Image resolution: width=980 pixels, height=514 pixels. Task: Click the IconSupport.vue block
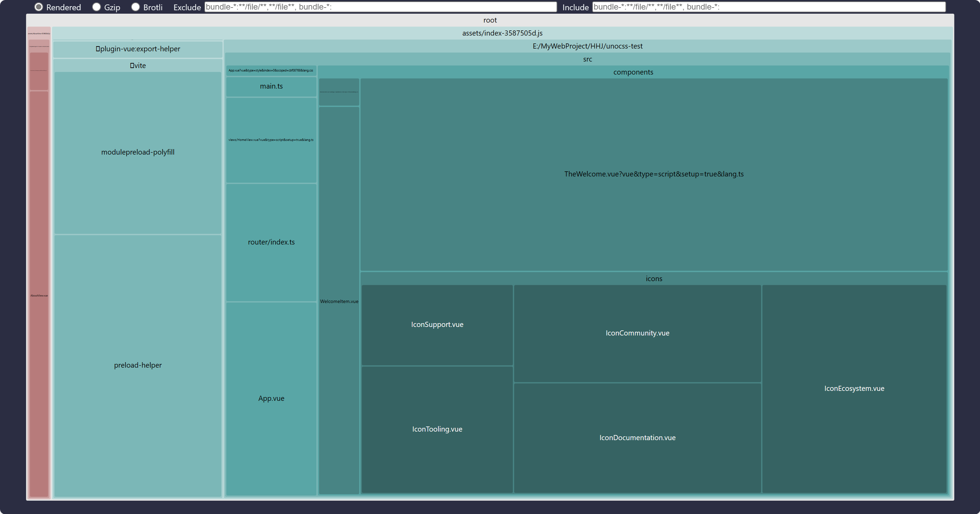[437, 324]
